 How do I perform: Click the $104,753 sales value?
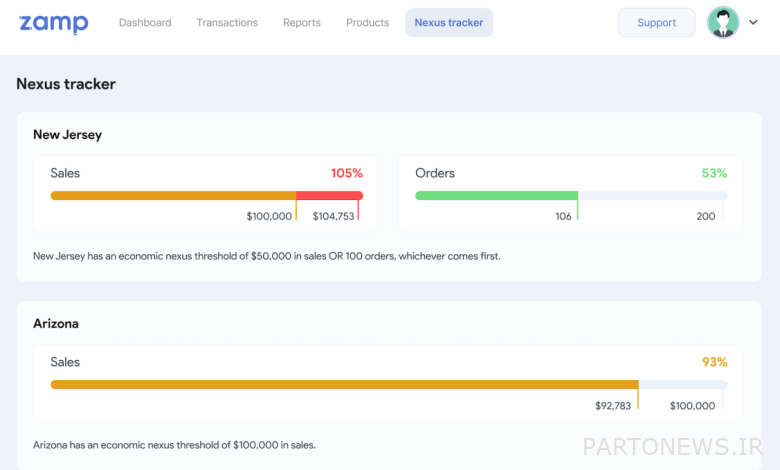(x=333, y=216)
